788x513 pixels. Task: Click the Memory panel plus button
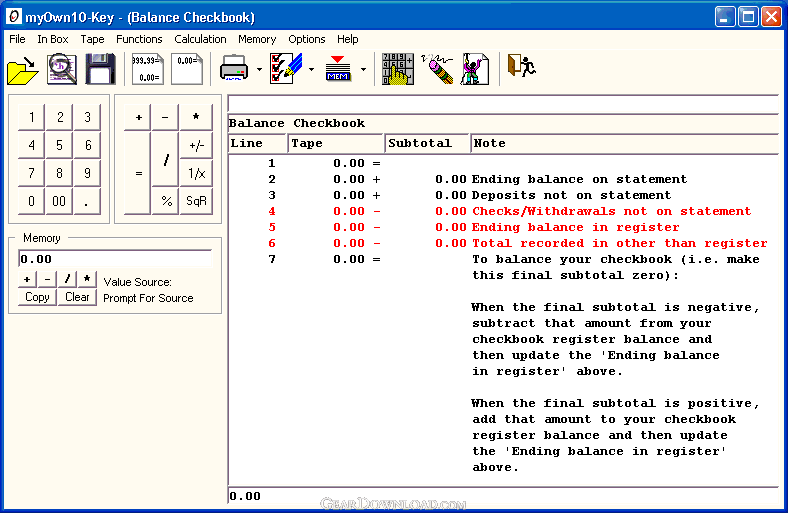click(27, 279)
